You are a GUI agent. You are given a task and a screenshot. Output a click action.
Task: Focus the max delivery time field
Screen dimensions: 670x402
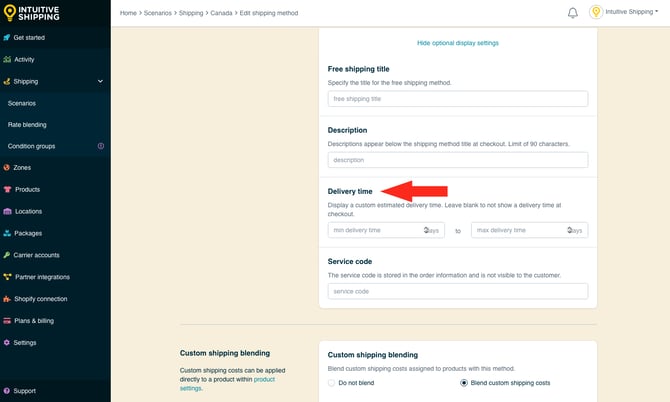[x=529, y=230]
